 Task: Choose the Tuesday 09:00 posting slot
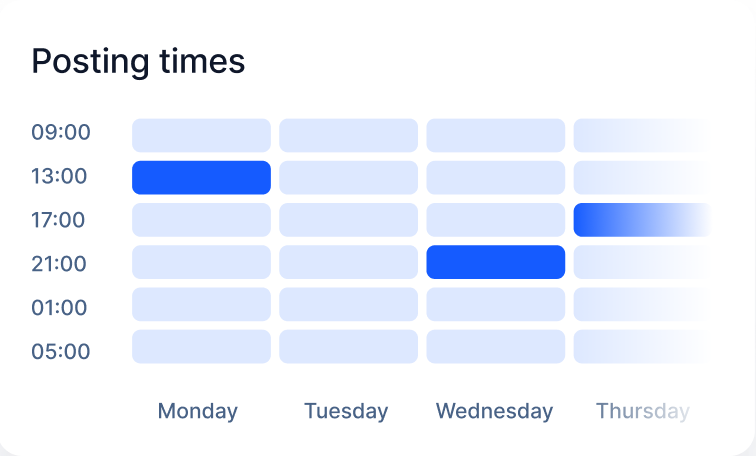click(348, 135)
